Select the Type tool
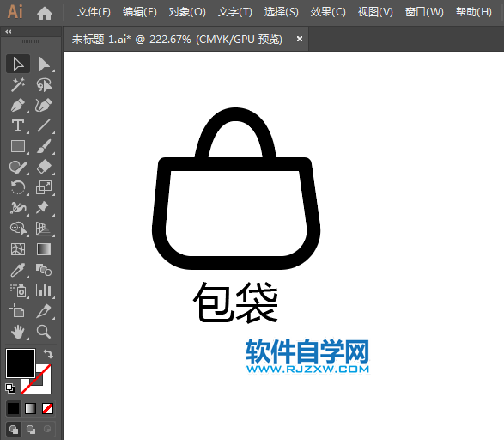The image size is (504, 440). pos(18,125)
